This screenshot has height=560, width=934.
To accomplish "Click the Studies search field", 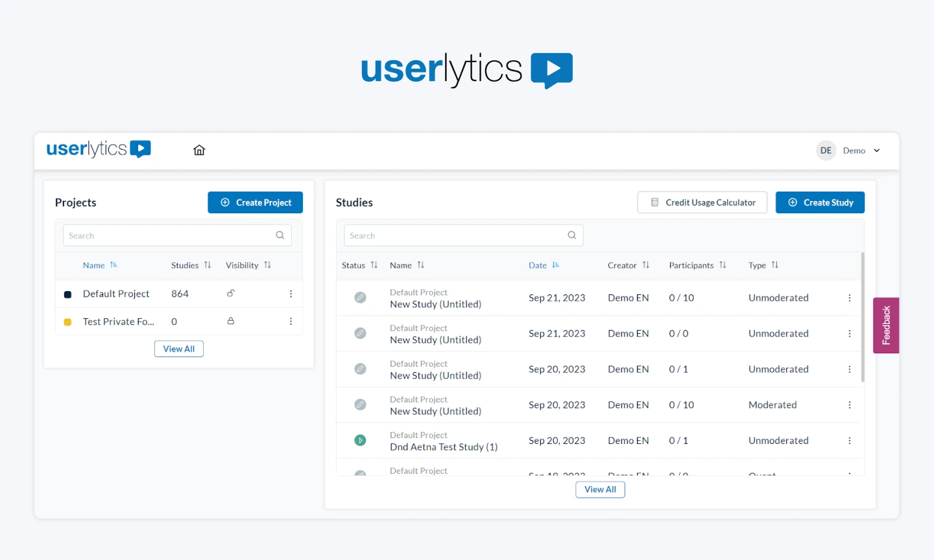I will [x=464, y=235].
